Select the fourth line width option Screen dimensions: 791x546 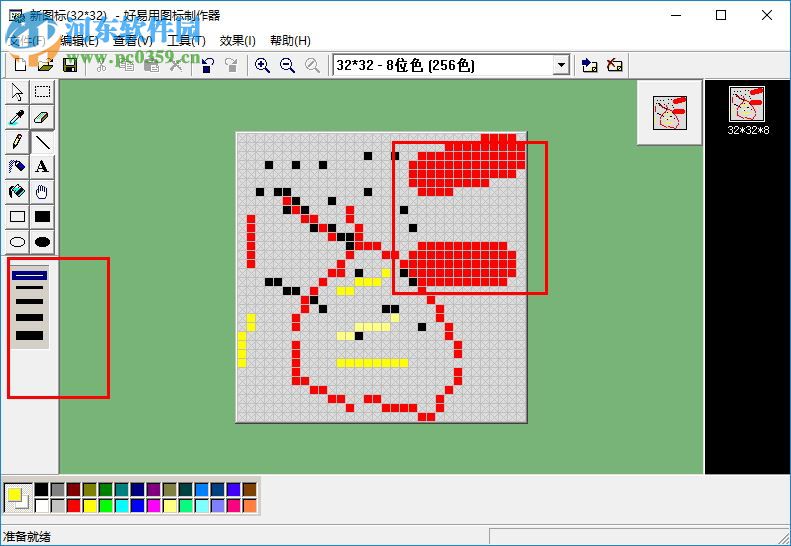click(29, 318)
